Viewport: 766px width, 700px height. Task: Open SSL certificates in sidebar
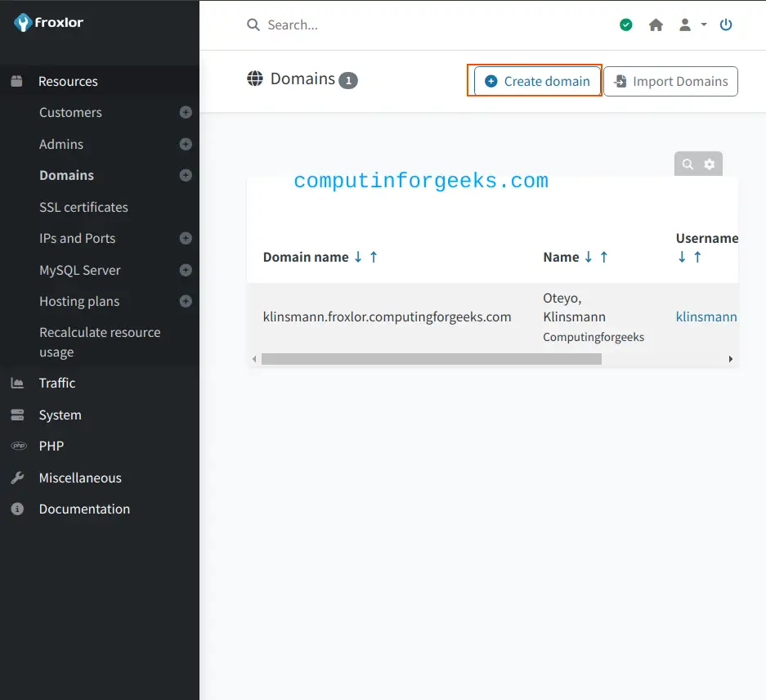coord(83,207)
